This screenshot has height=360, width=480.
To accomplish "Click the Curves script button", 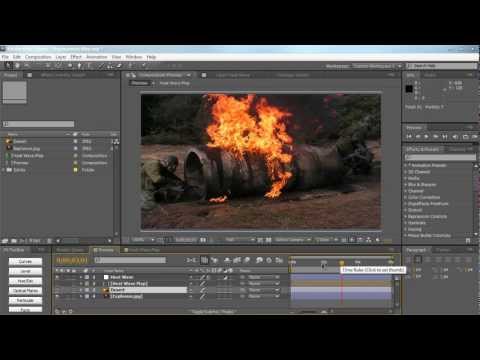I will [x=25, y=261].
